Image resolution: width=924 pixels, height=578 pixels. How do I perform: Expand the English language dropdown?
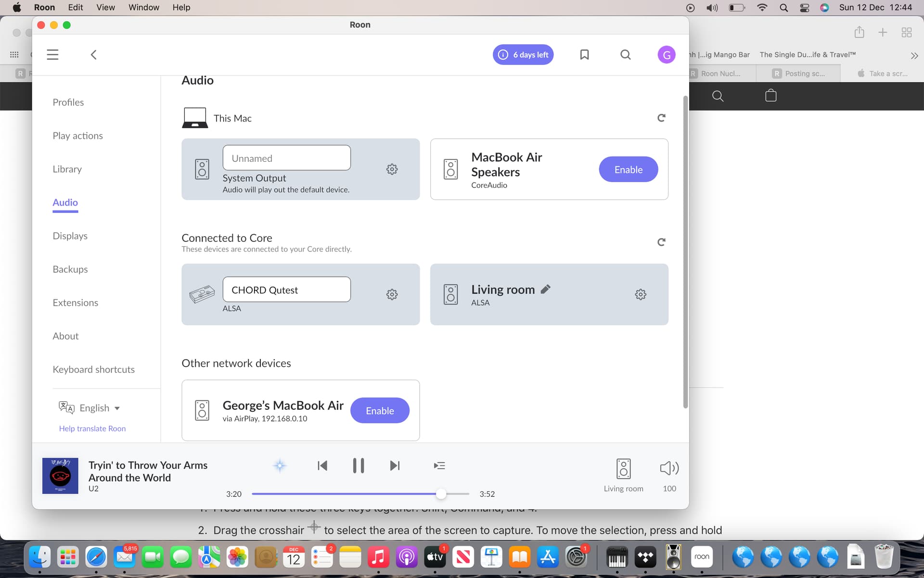90,408
